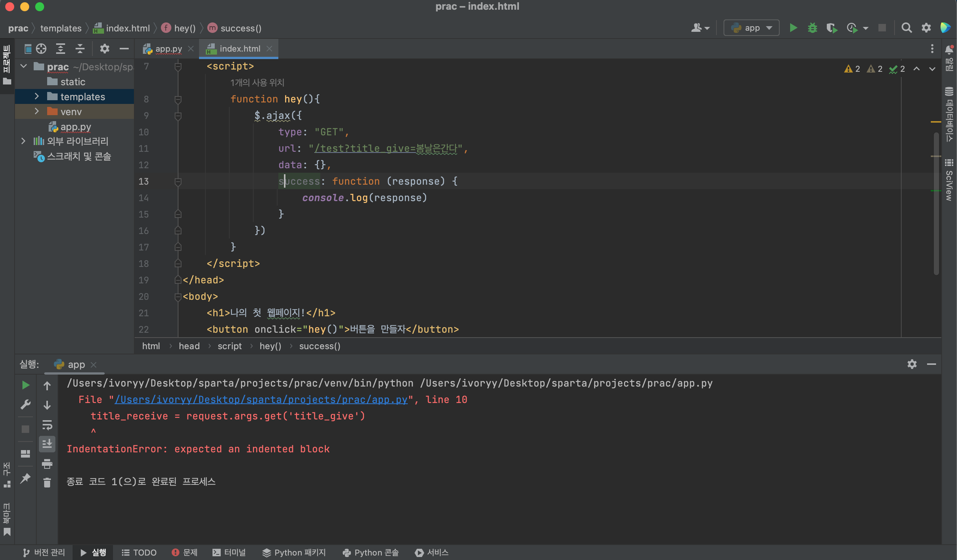The width and height of the screenshot is (957, 560).
Task: Run app with coverage icon
Action: tap(832, 28)
